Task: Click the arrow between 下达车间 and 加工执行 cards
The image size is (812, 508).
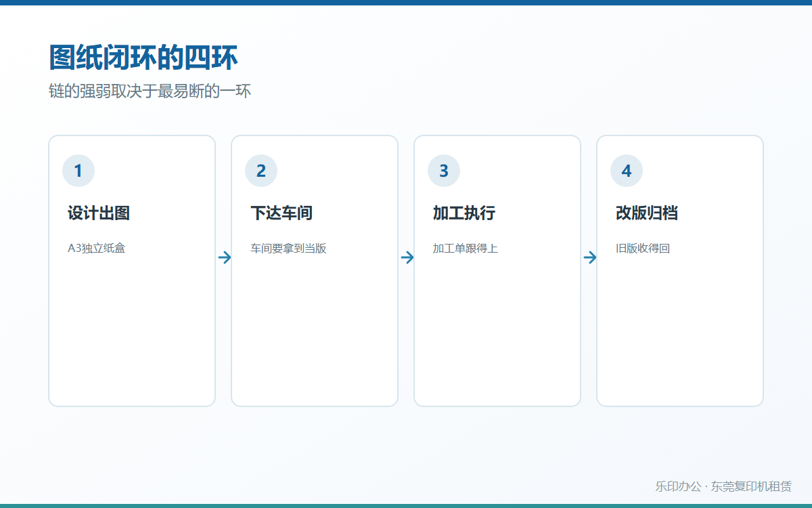Action: point(407,257)
